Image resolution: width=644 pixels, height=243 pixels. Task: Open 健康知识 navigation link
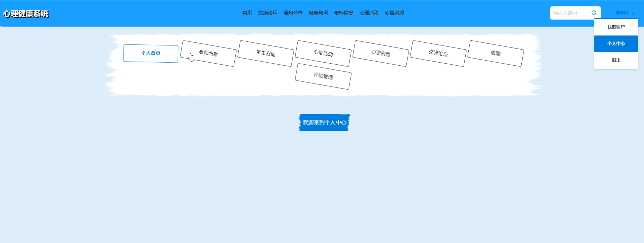click(318, 13)
